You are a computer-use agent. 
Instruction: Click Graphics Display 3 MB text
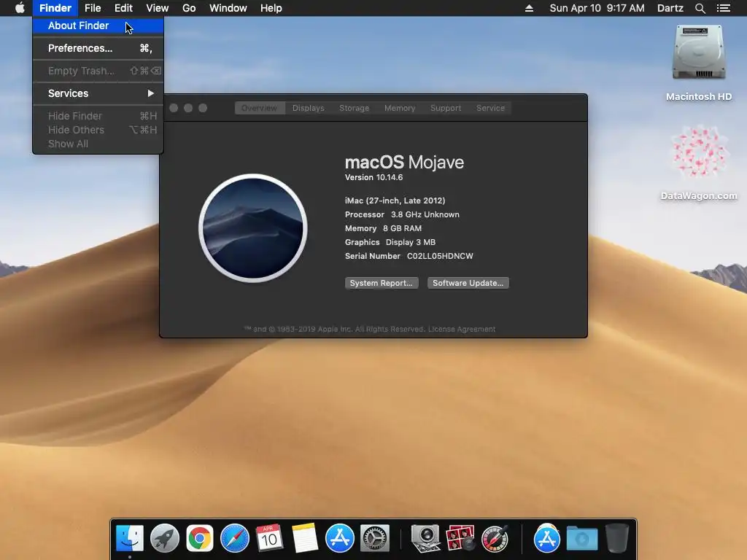point(390,242)
